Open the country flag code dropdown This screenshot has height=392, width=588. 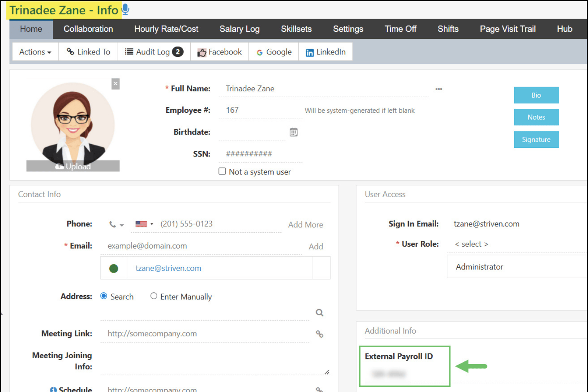tap(144, 224)
